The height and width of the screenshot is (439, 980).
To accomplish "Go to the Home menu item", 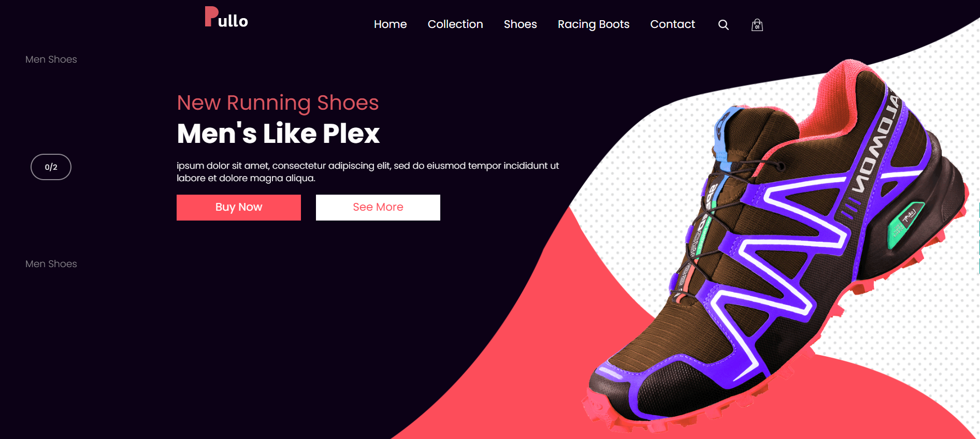I will 391,24.
